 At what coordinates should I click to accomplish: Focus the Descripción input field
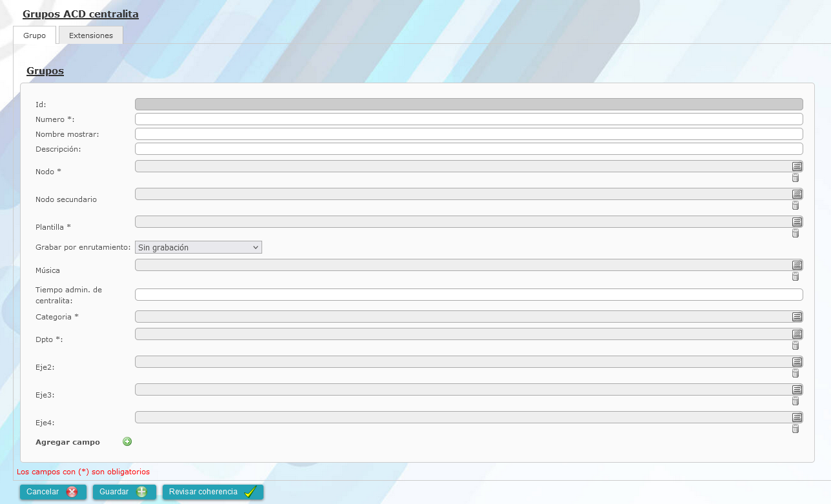coord(469,148)
